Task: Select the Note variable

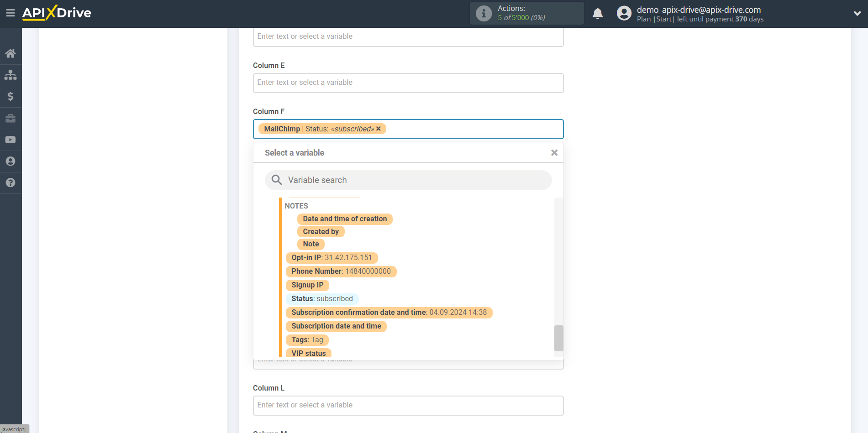Action: tap(311, 244)
